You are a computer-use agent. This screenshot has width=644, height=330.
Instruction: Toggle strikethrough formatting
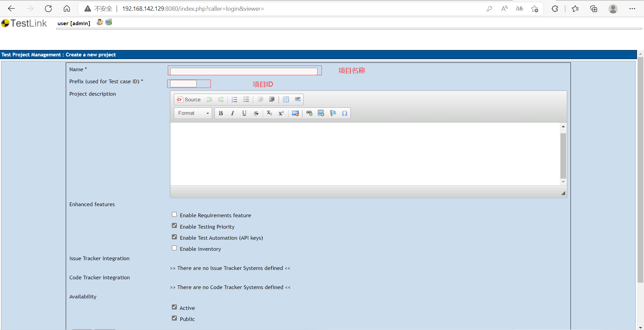pos(256,113)
